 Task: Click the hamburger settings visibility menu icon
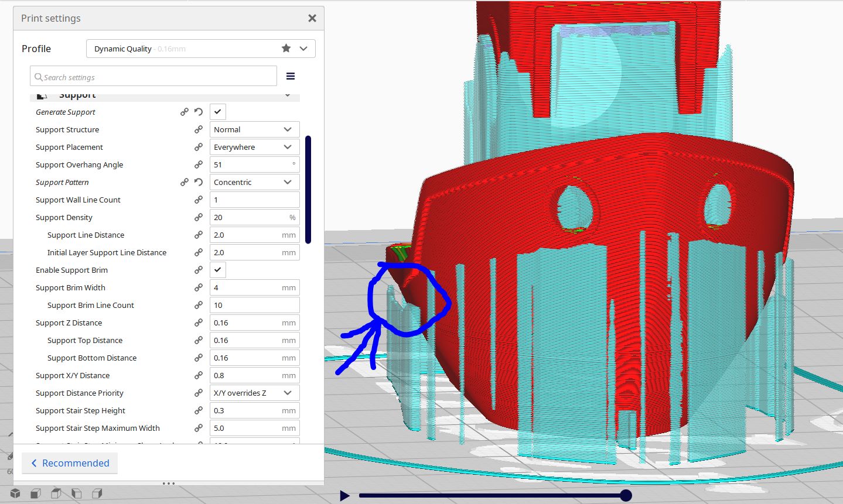pos(290,76)
